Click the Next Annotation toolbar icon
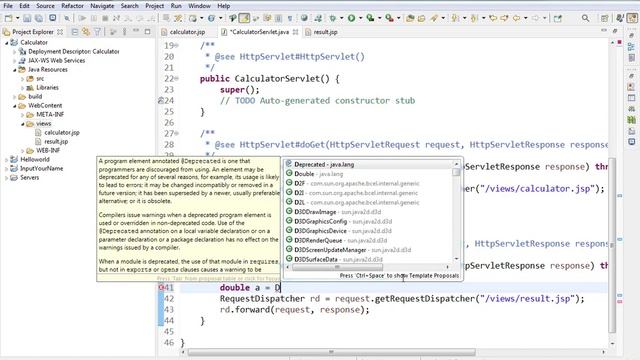 (x=455, y=18)
